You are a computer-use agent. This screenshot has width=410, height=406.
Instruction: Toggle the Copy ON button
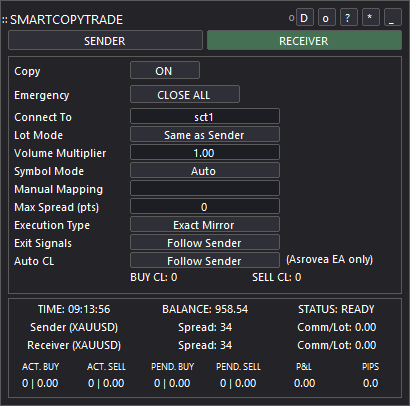[x=165, y=70]
